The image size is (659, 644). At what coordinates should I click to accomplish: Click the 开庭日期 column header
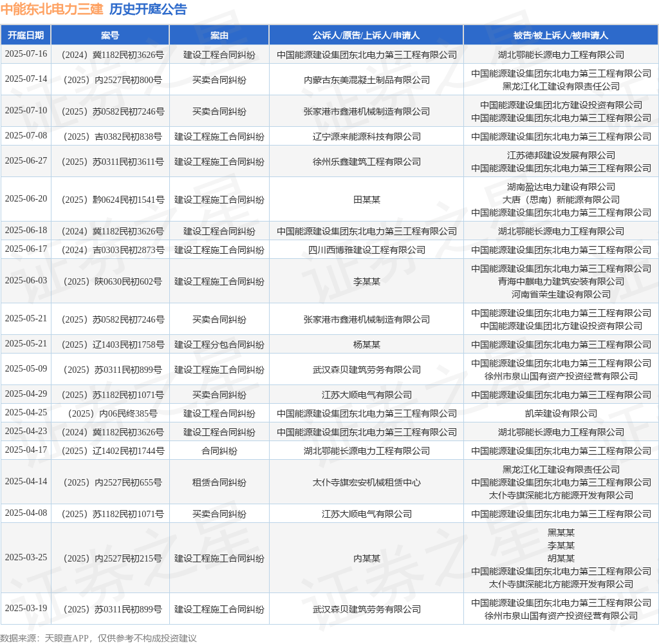(x=26, y=35)
